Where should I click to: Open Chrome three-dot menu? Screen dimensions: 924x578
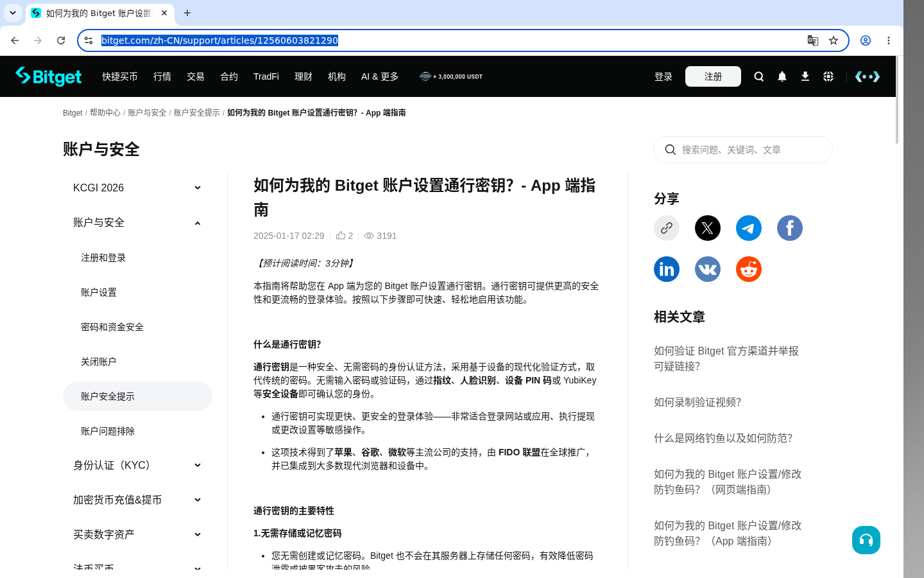[x=889, y=40]
